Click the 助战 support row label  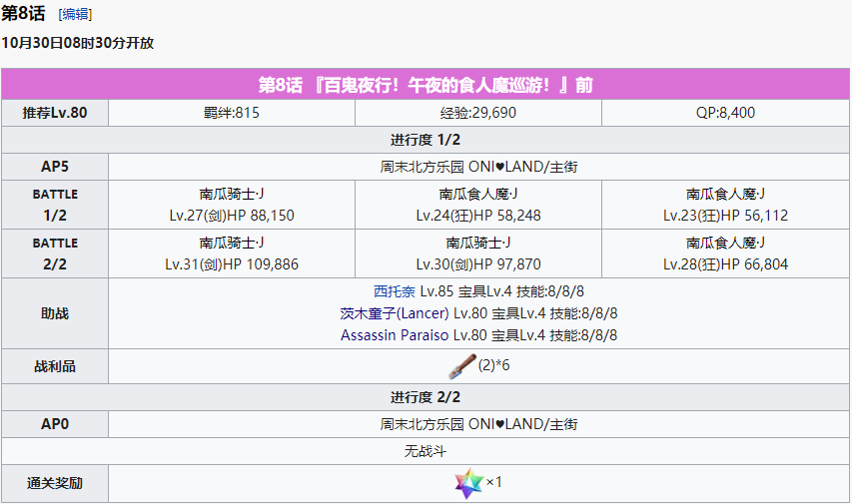pos(55,313)
